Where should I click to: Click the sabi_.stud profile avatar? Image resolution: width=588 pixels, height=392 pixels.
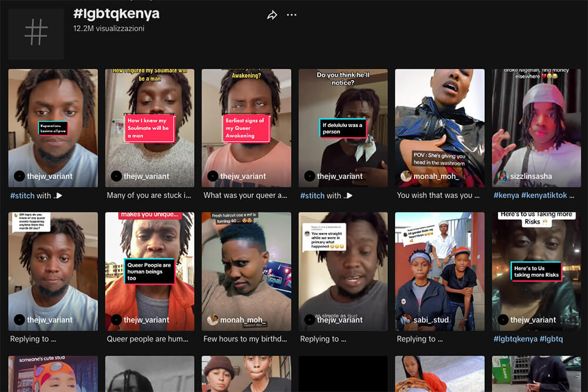406,320
